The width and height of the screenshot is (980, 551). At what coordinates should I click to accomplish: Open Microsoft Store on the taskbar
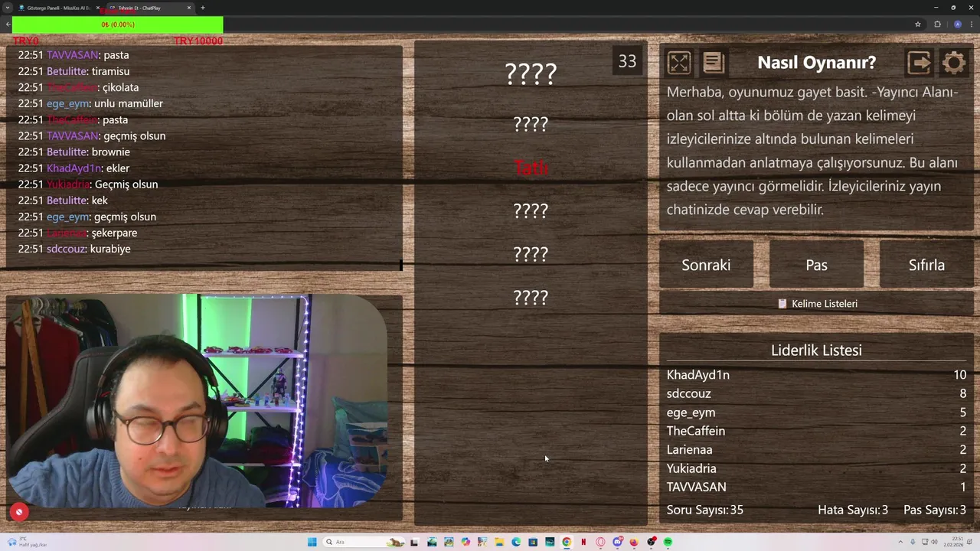533,542
